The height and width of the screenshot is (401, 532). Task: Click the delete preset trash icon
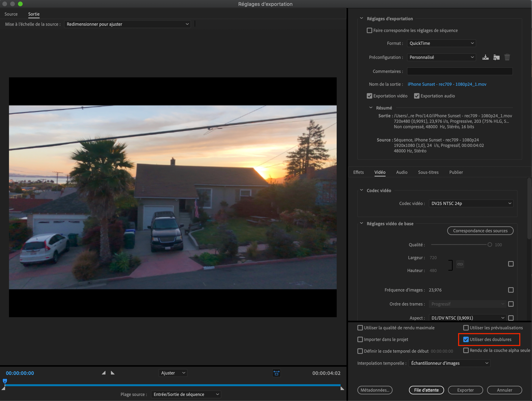(507, 57)
